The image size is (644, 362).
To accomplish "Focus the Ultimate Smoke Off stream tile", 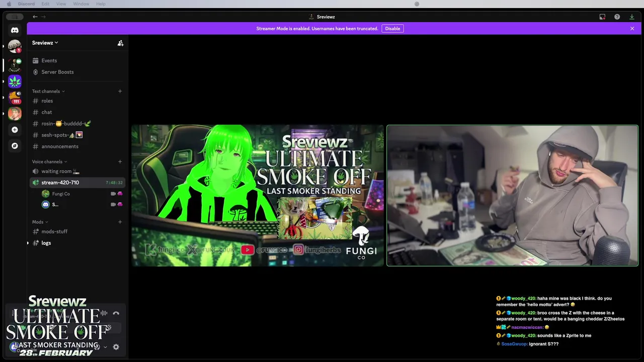I will pyautogui.click(x=258, y=196).
